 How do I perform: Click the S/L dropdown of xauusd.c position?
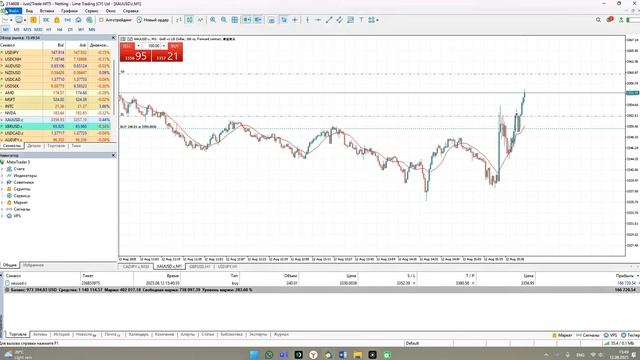tap(414, 283)
